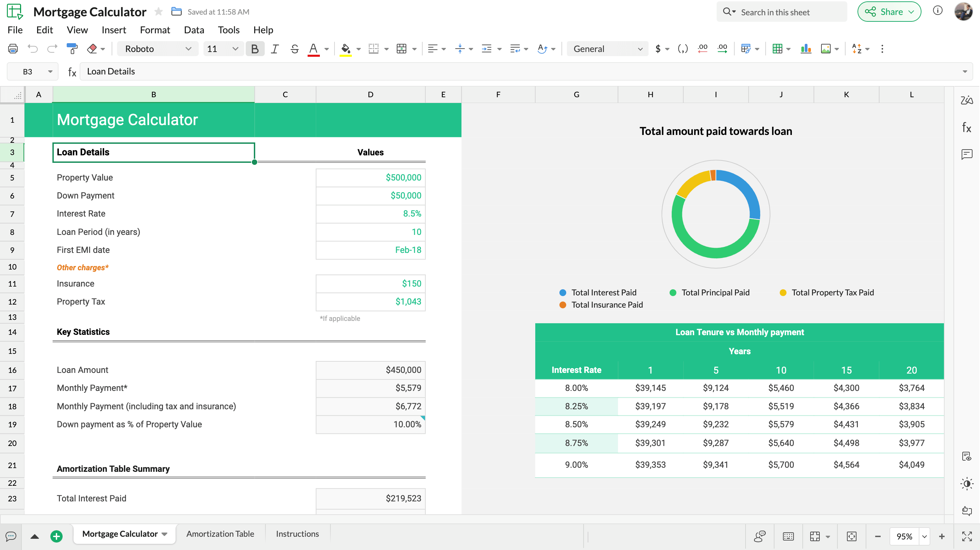The width and height of the screenshot is (980, 550).
Task: Open the fx functions panel
Action: [x=967, y=127]
